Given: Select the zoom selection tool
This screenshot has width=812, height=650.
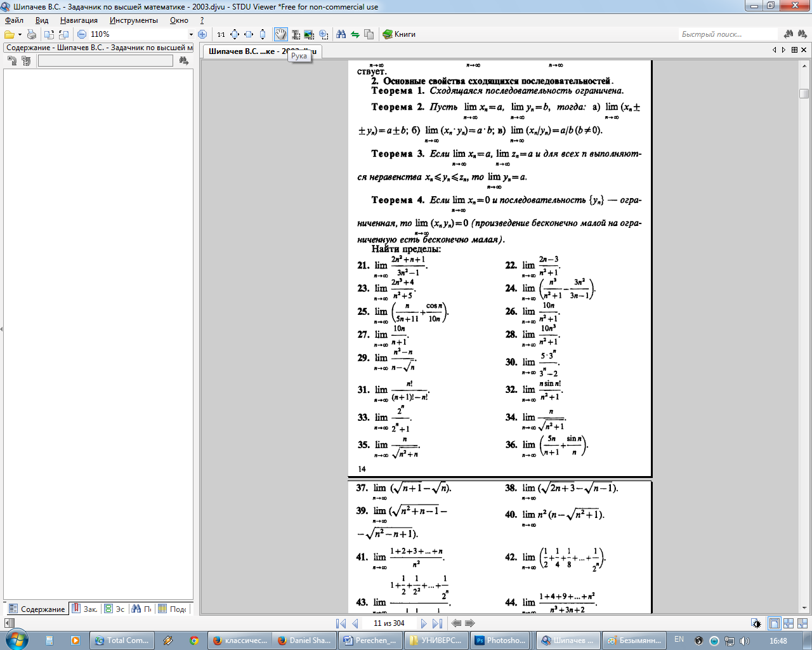Looking at the screenshot, I should 324,34.
